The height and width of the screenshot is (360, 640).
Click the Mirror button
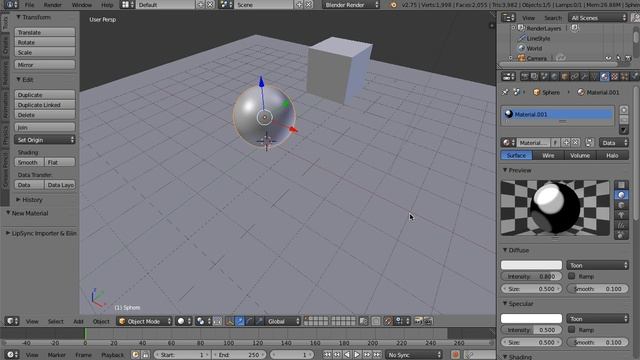(x=45, y=64)
